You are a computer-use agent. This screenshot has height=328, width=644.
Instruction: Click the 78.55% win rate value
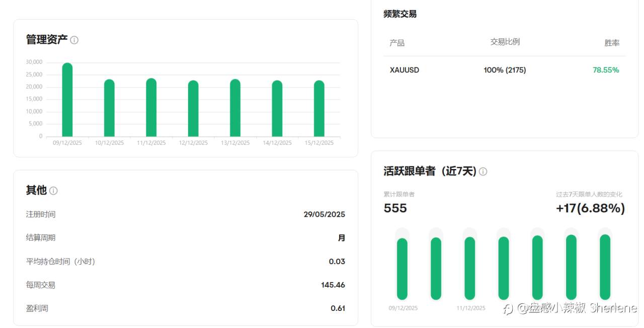pos(606,70)
